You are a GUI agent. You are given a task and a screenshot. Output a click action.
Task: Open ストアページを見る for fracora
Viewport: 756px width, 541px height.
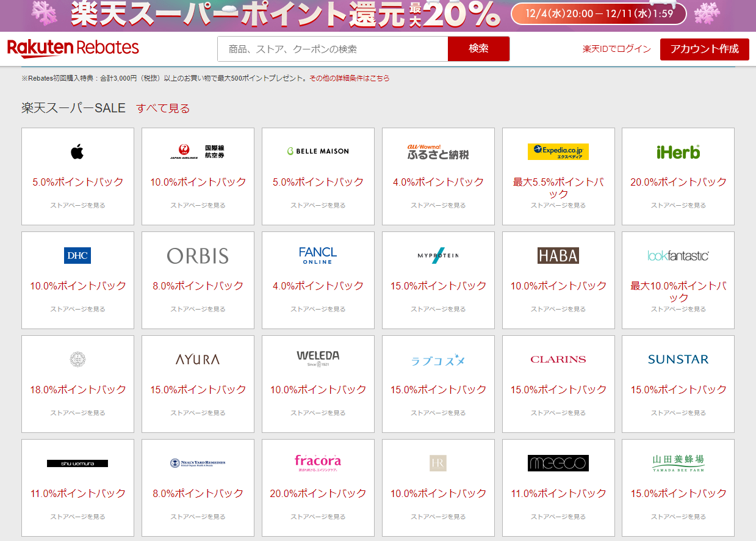point(318,517)
